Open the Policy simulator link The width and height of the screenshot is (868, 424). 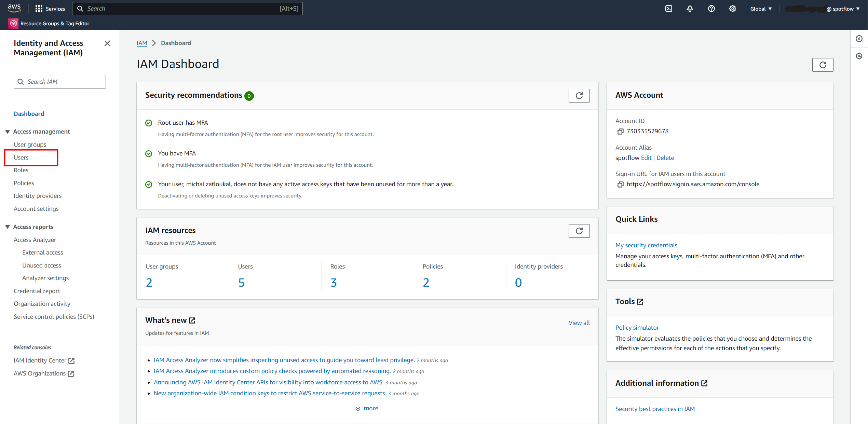(637, 328)
